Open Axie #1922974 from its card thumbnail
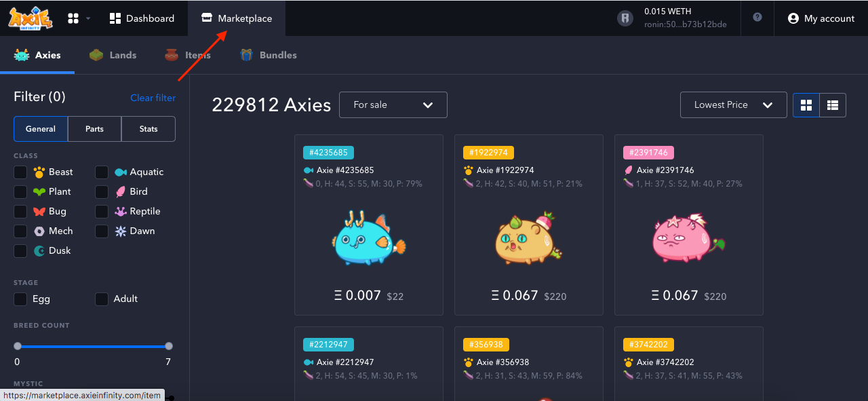This screenshot has height=401, width=868. pyautogui.click(x=528, y=237)
